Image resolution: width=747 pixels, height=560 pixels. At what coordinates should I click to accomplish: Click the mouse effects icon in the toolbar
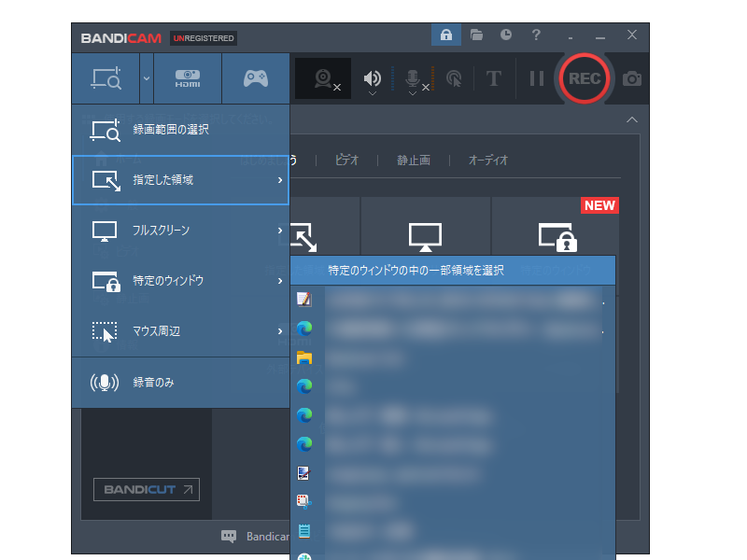point(455,78)
